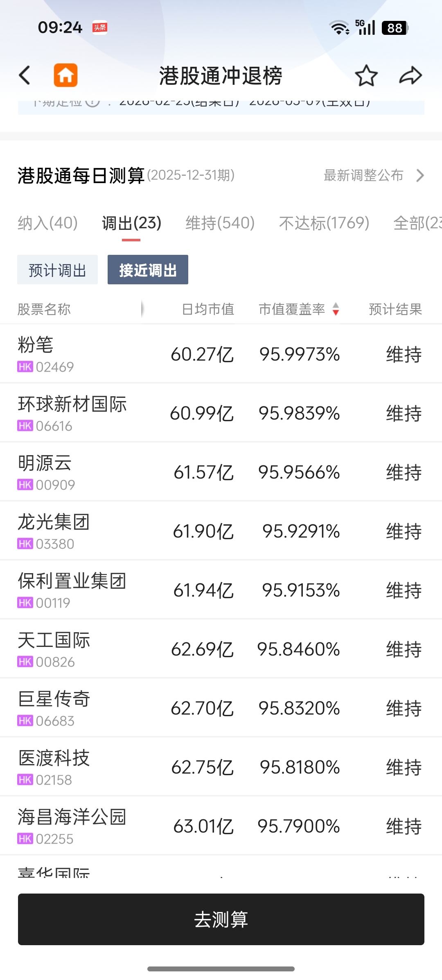This screenshot has width=442, height=980.
Task: Favorite the page with the star icon
Action: coord(366,76)
